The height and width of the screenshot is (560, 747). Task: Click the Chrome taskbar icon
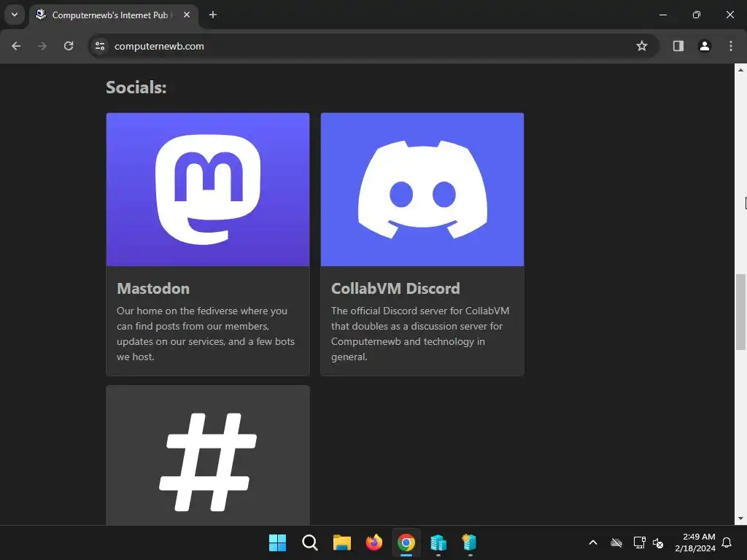click(x=406, y=542)
